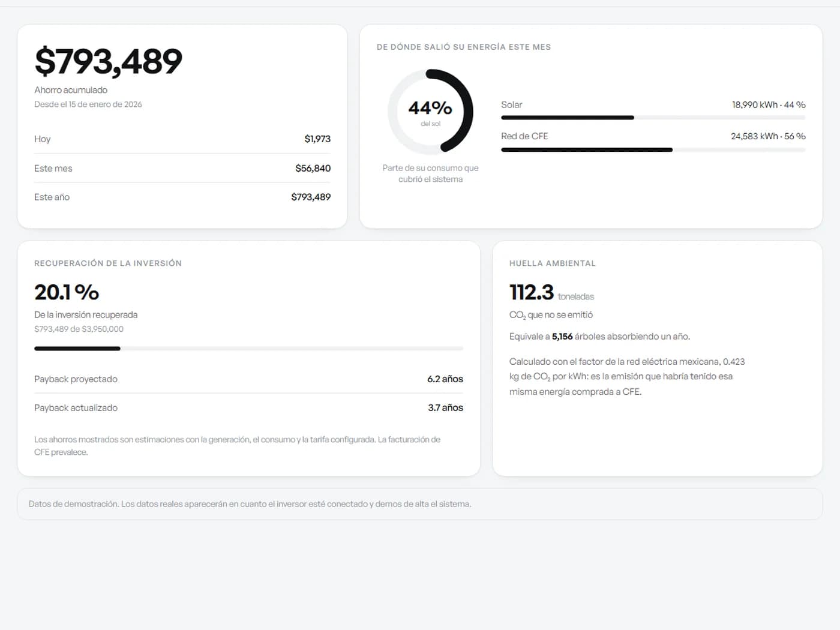Click the Solar energy progress bar

tap(653, 118)
